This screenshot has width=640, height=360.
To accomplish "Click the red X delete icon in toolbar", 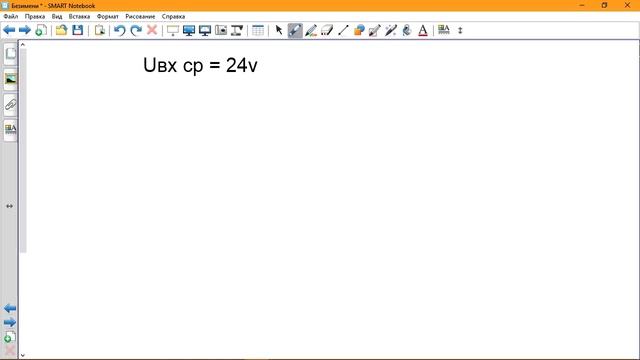I will (152, 30).
